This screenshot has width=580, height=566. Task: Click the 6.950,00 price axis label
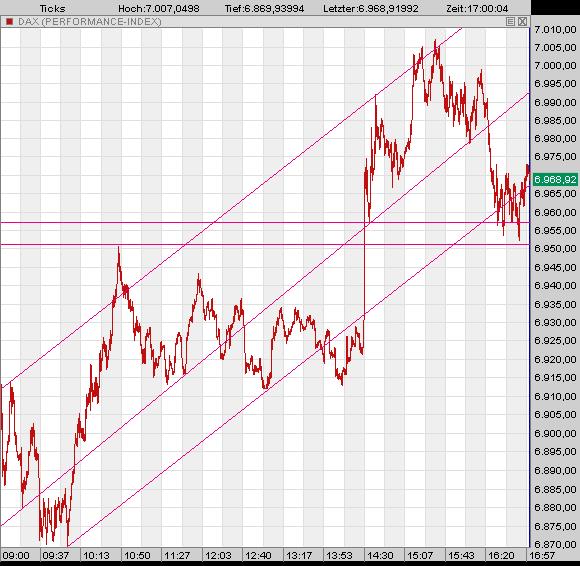[x=555, y=248]
